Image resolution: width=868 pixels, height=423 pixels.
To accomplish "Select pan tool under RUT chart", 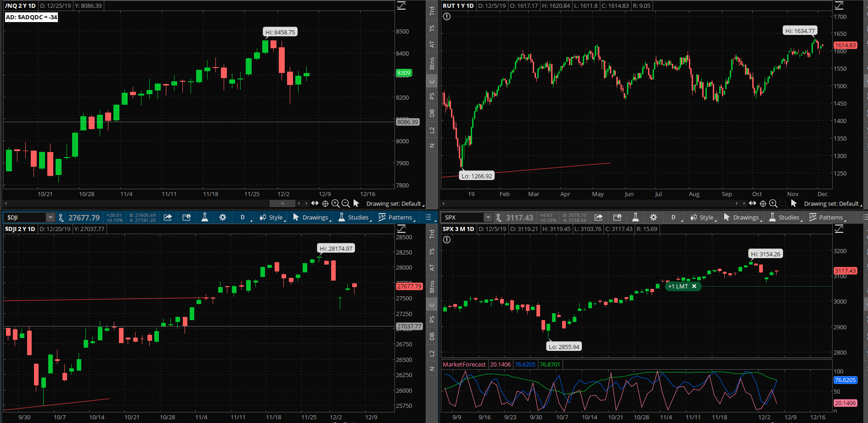I will (752, 203).
